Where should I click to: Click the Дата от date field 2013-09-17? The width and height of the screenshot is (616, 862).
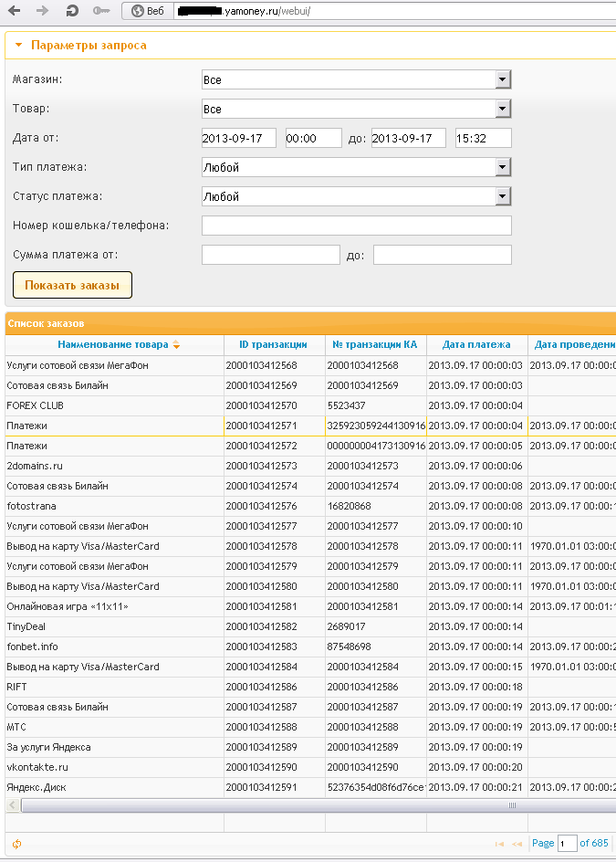[238, 138]
